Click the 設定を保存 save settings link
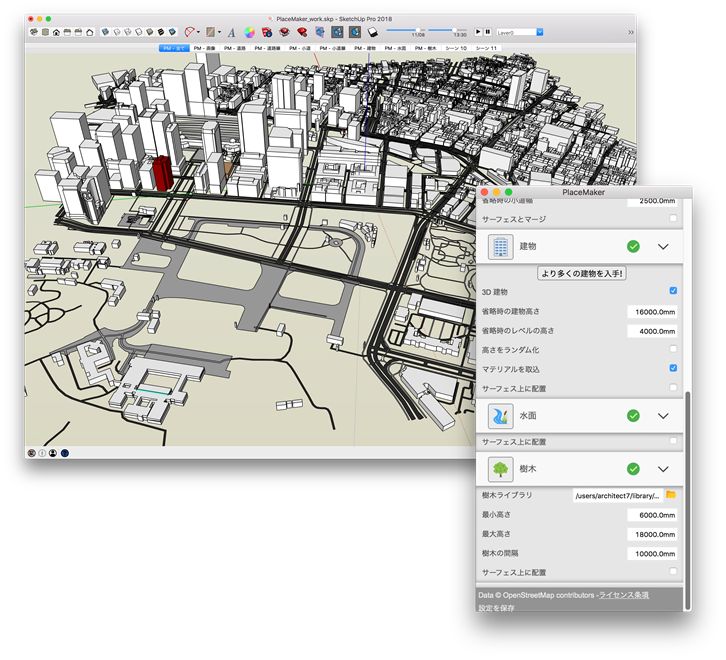 (x=496, y=608)
